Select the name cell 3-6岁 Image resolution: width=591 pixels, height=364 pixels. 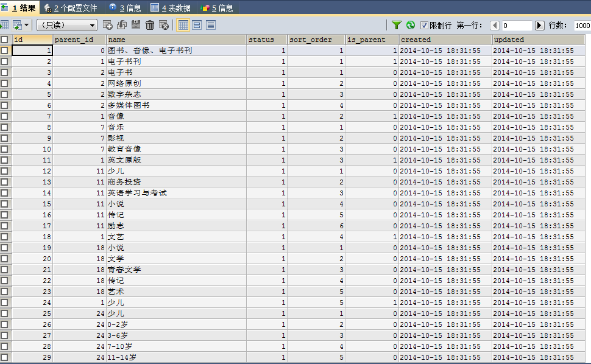point(177,335)
